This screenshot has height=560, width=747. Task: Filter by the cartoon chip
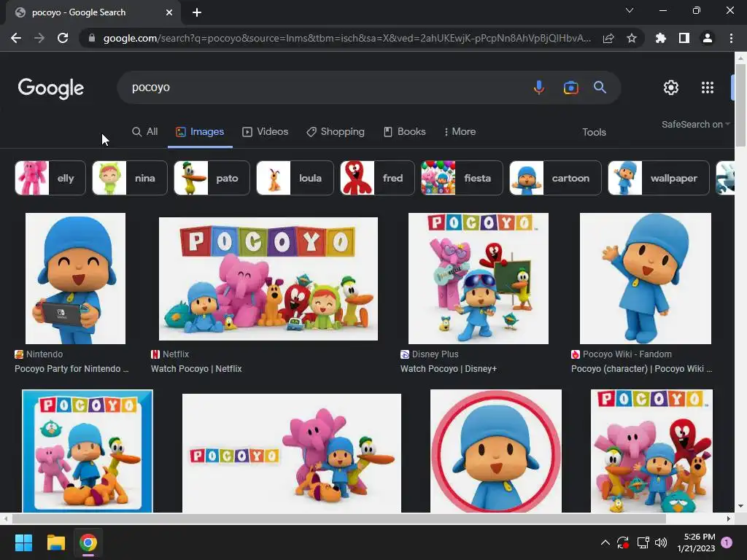555,178
